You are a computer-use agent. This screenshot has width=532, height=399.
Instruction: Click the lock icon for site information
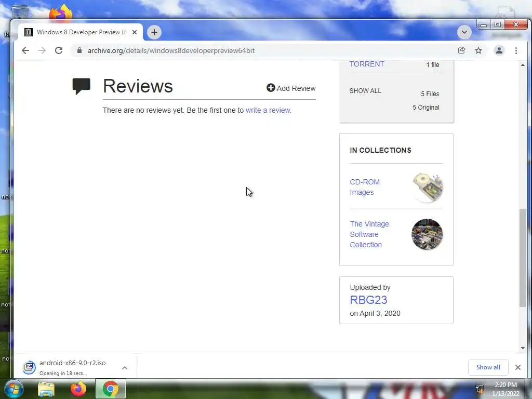(x=79, y=50)
